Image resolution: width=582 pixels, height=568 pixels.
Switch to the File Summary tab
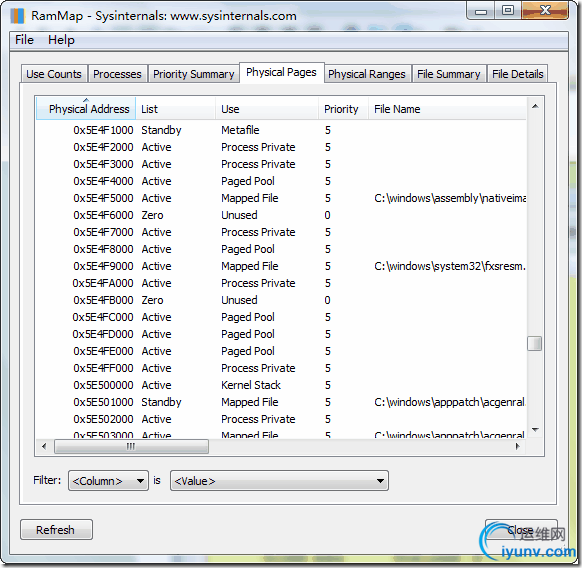(448, 74)
